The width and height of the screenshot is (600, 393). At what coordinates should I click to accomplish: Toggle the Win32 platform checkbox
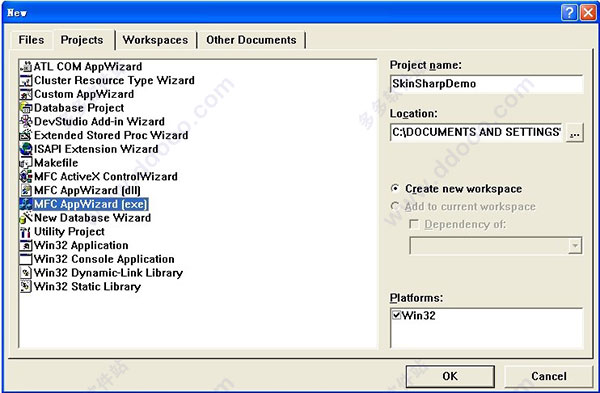pyautogui.click(x=396, y=315)
